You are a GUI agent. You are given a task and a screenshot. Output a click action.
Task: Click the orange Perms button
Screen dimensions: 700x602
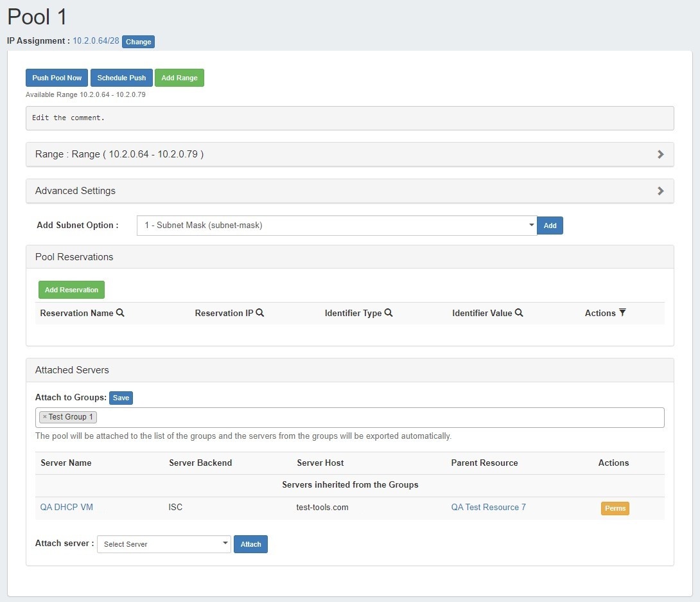[615, 508]
